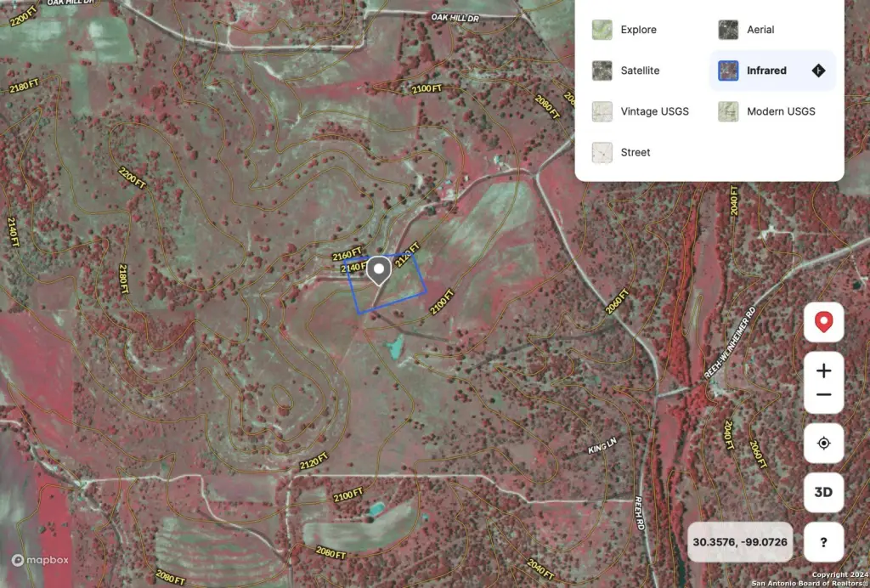Click the red location pin button
Image resolution: width=870 pixels, height=588 pixels.
point(823,322)
